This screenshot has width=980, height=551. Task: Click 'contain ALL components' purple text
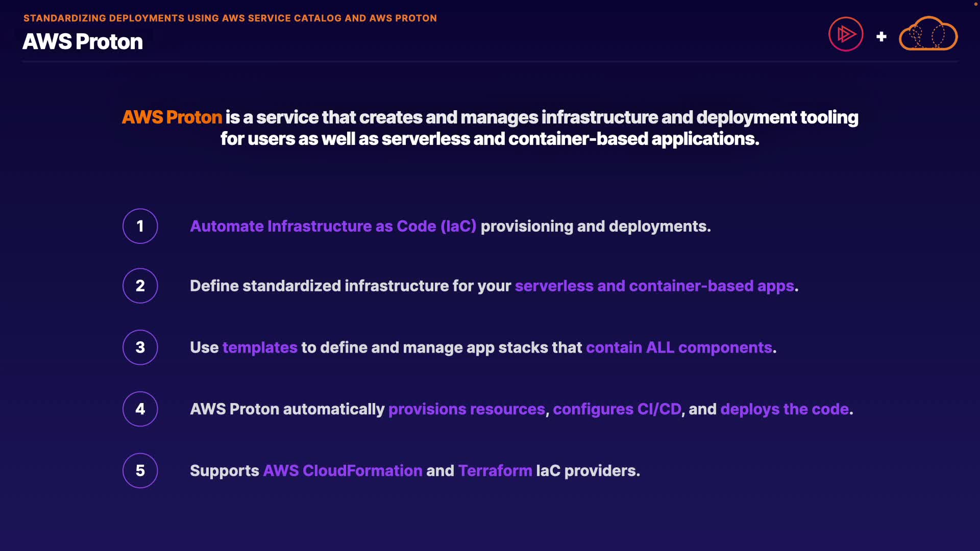click(679, 347)
